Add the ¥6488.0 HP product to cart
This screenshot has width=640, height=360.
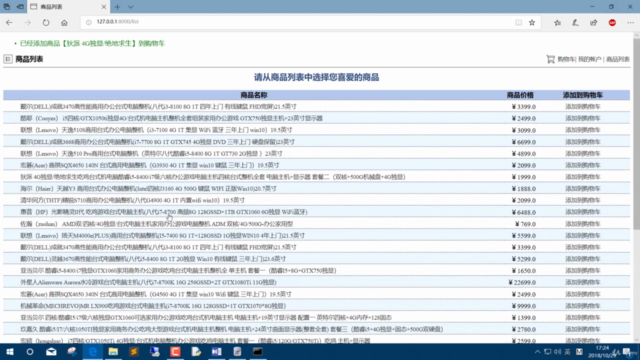point(582,212)
